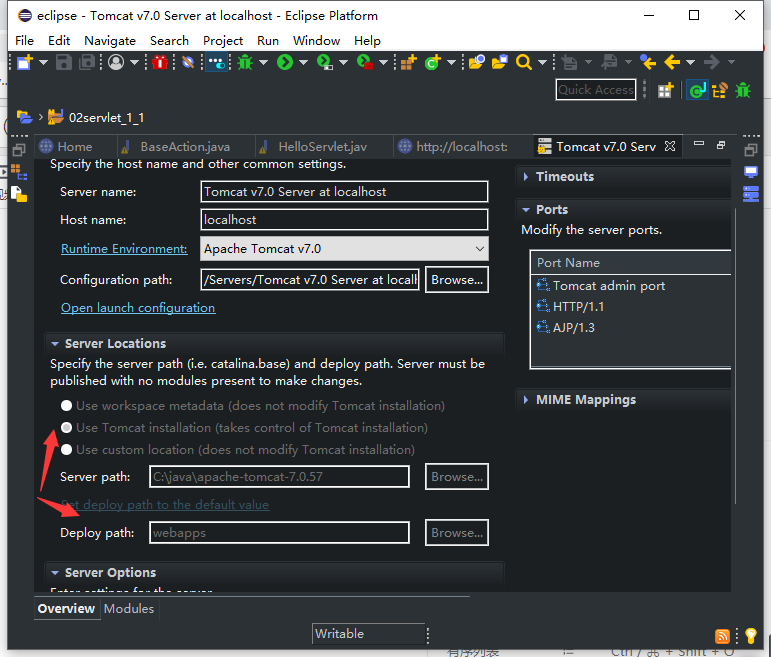Select Use custom location radio option
Image resolution: width=771 pixels, height=657 pixels.
click(66, 449)
